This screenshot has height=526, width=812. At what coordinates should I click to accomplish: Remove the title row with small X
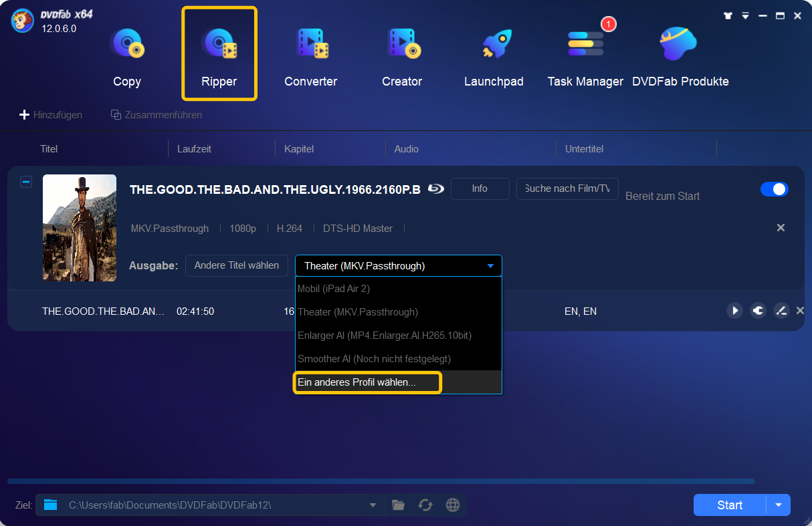pos(800,311)
